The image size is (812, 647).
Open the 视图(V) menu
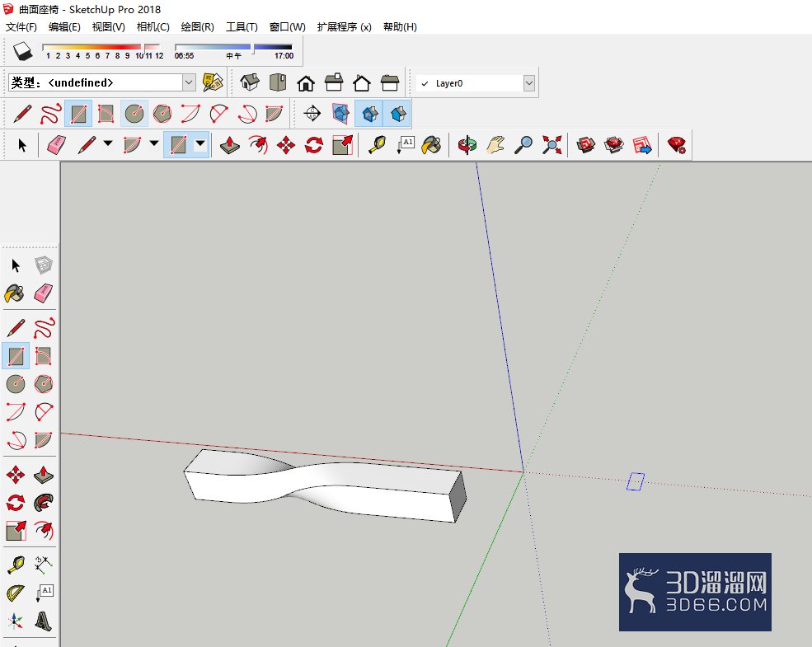pos(108,27)
